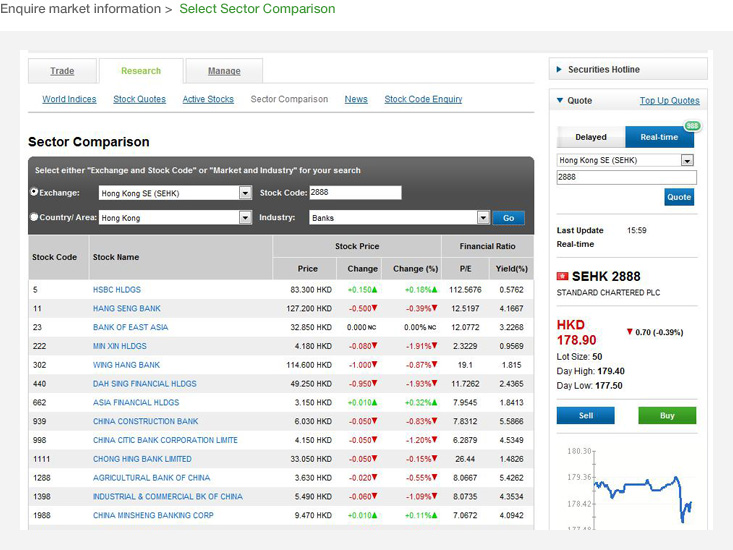Select the Country/Area radio button
Viewport: 733px width, 550px height.
[x=34, y=217]
